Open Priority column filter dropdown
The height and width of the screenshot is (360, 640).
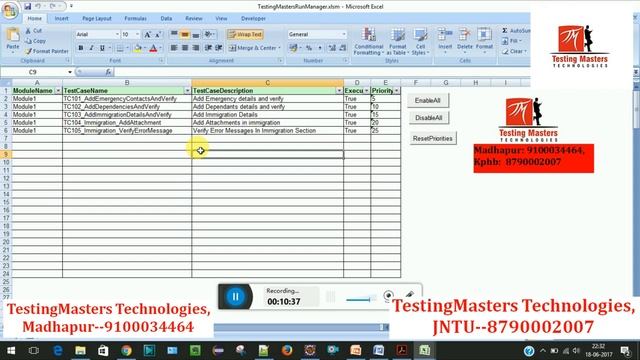coord(396,91)
